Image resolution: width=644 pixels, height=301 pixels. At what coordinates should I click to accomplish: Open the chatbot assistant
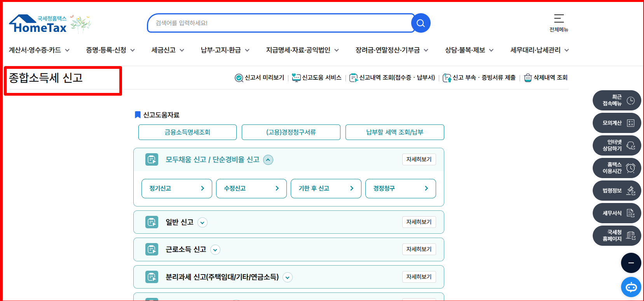[x=631, y=287]
